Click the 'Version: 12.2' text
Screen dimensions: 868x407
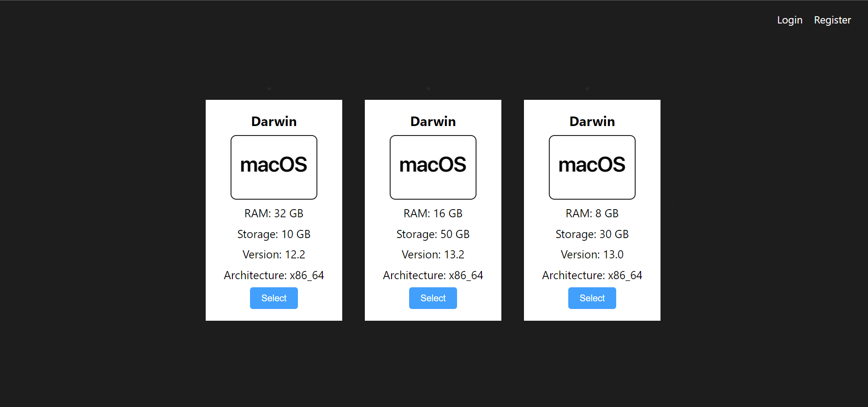[274, 254]
